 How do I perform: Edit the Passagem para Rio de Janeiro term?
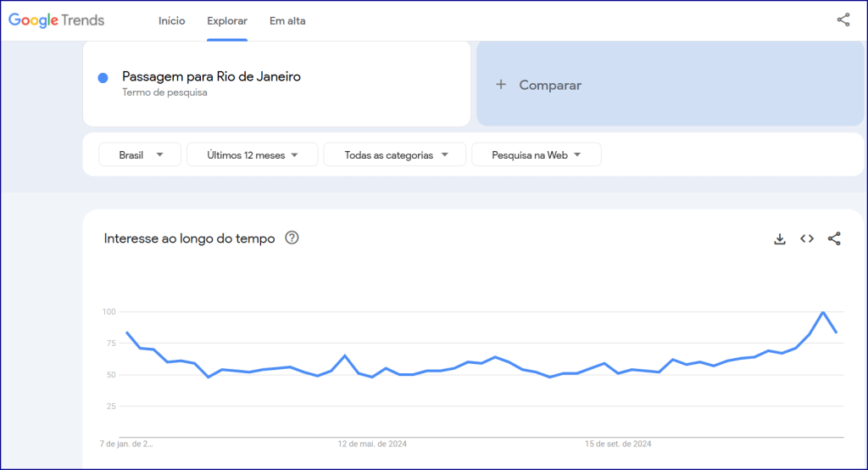[x=211, y=76]
